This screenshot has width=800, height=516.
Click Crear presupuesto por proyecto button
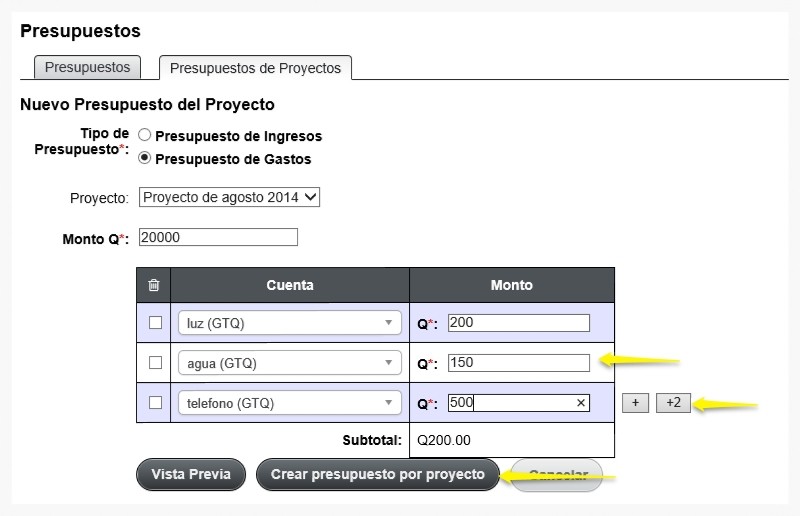(378, 474)
